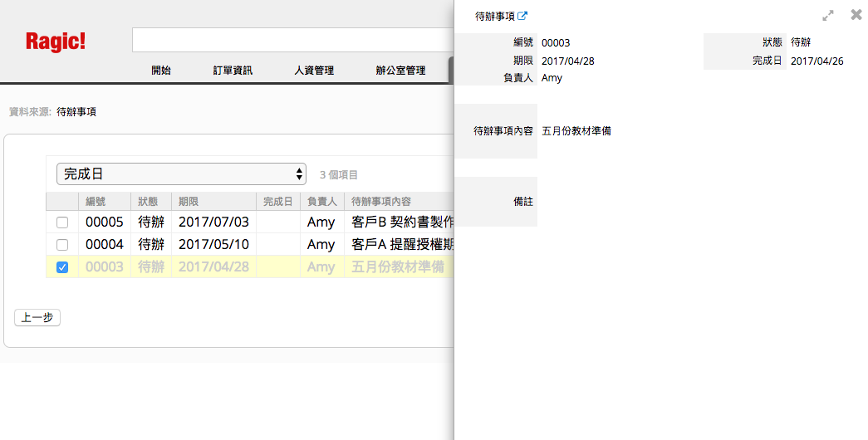
Task: Switch to the 開始 tab
Action: tap(161, 71)
